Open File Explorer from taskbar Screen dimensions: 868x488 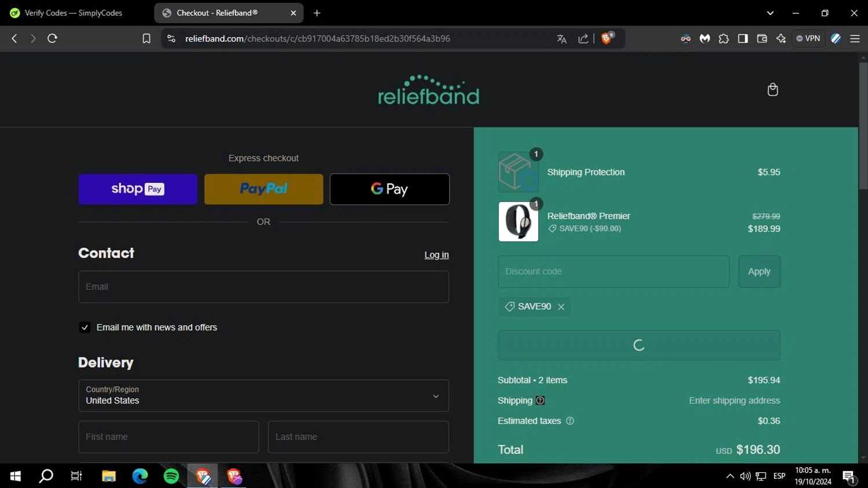pyautogui.click(x=108, y=476)
